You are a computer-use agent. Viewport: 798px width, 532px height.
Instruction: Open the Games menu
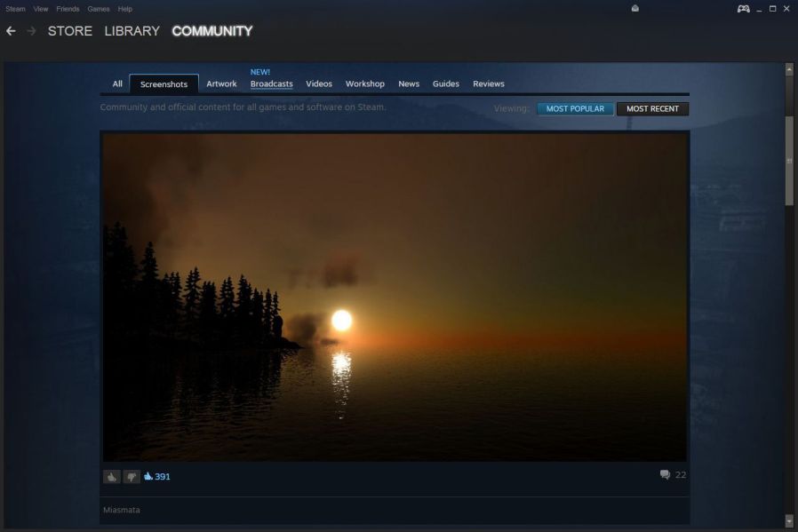click(98, 9)
